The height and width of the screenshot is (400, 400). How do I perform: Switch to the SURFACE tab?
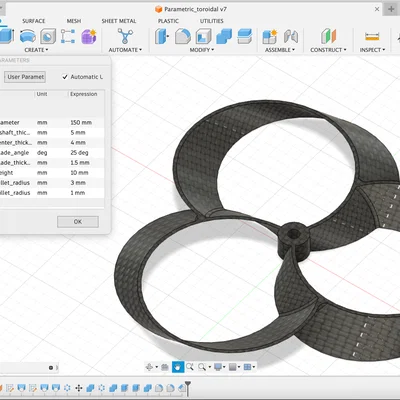click(34, 21)
